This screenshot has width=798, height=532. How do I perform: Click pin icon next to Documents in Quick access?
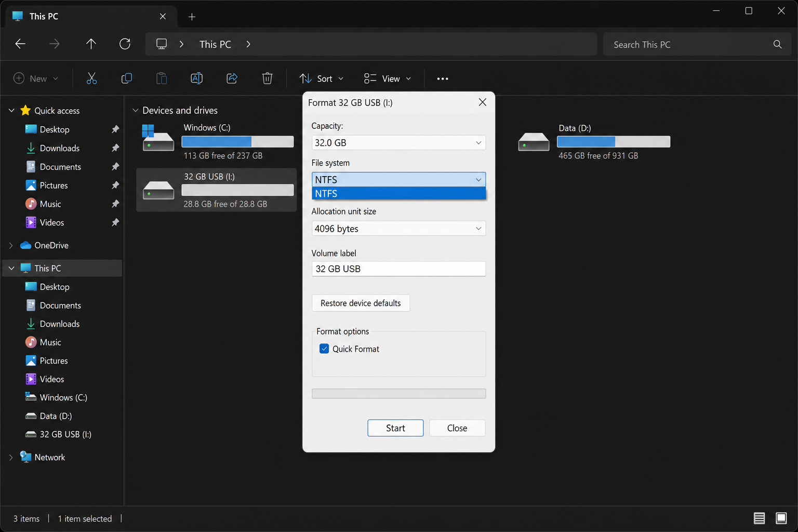115,167
